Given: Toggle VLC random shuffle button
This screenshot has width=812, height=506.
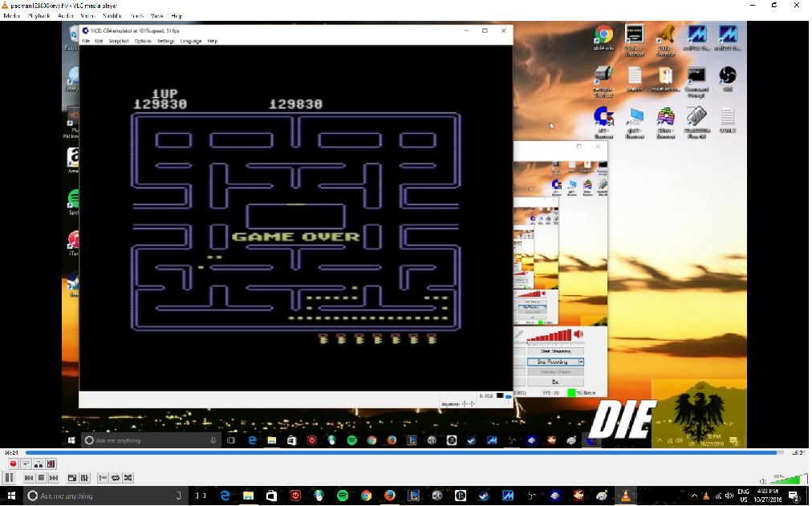Looking at the screenshot, I should [x=128, y=478].
